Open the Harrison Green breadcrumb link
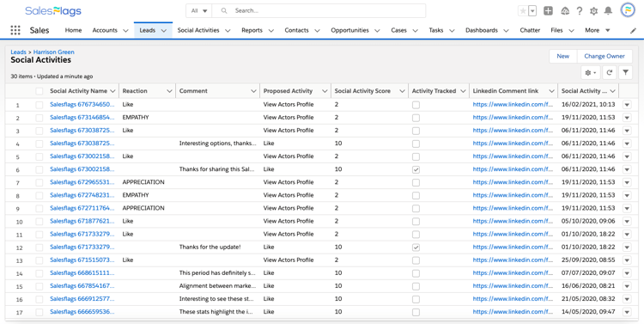Screen dimensions: 644x324 (54, 52)
